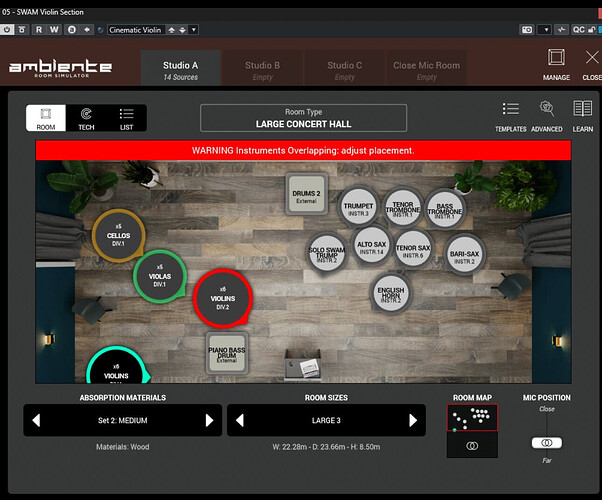Viewport: 602px width, 500px height.
Task: Select the cyan Violins circle at bottom
Action: click(x=116, y=366)
